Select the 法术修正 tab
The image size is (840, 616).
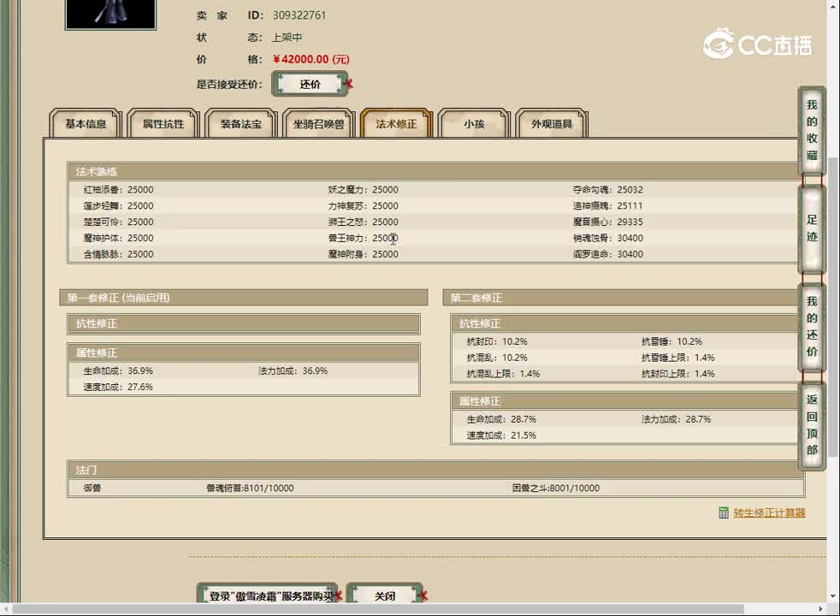click(x=396, y=124)
